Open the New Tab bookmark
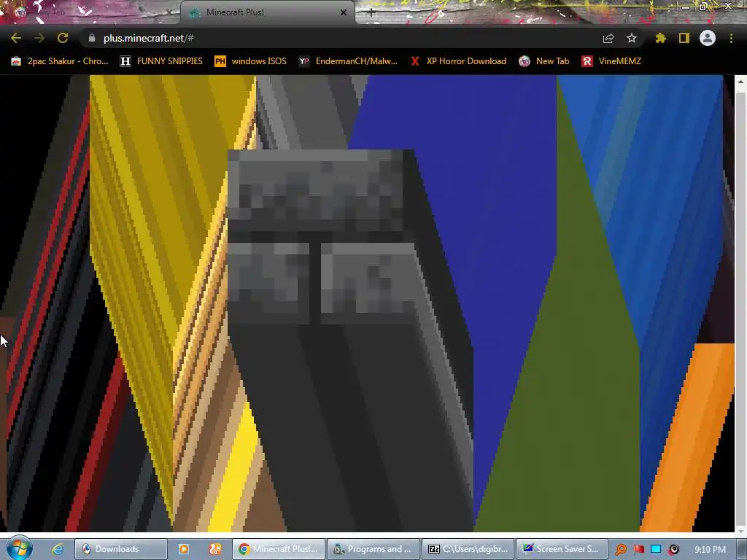Viewport: 747px width, 560px height. pyautogui.click(x=544, y=61)
